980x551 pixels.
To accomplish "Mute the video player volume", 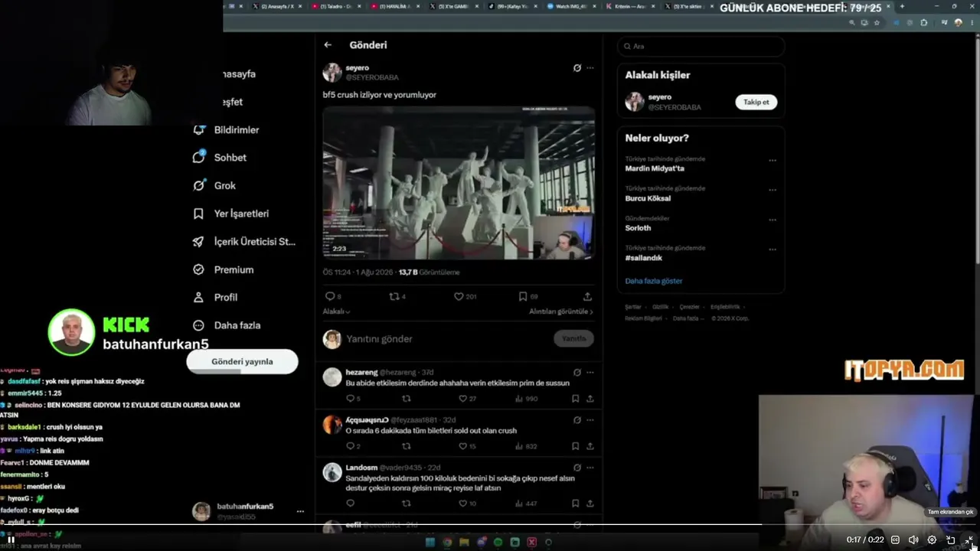I will [x=913, y=540].
